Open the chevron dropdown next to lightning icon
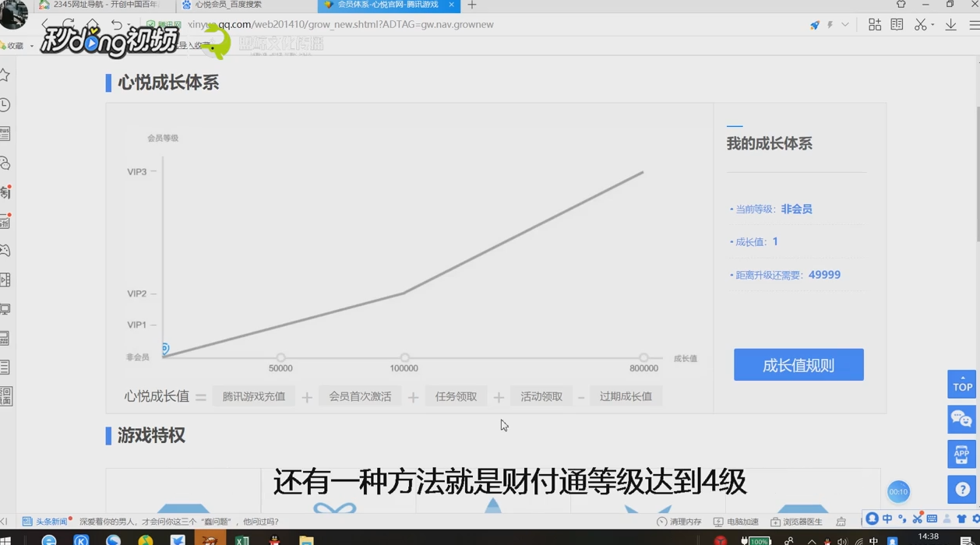Image resolution: width=980 pixels, height=545 pixels. point(846,25)
